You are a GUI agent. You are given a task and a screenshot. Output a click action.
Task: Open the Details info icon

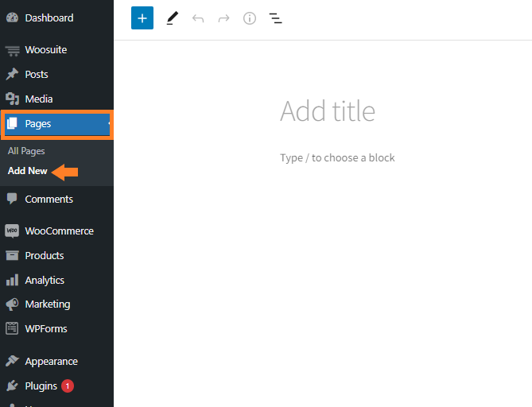[x=250, y=18]
